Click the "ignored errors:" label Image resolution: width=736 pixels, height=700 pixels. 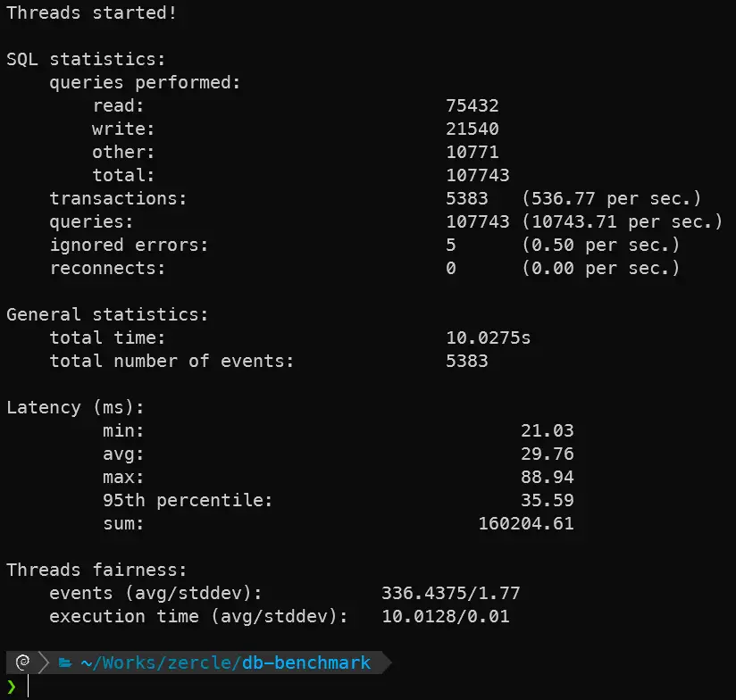click(x=129, y=246)
